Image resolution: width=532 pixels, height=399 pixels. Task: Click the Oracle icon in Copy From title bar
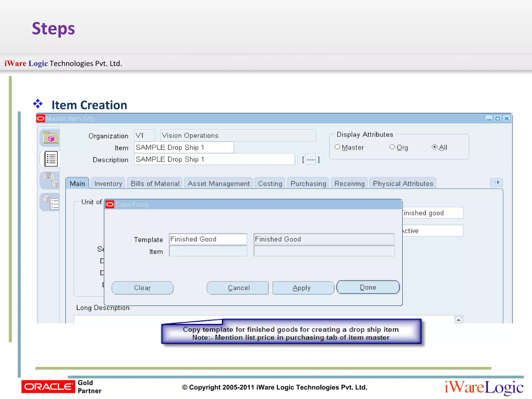(110, 205)
